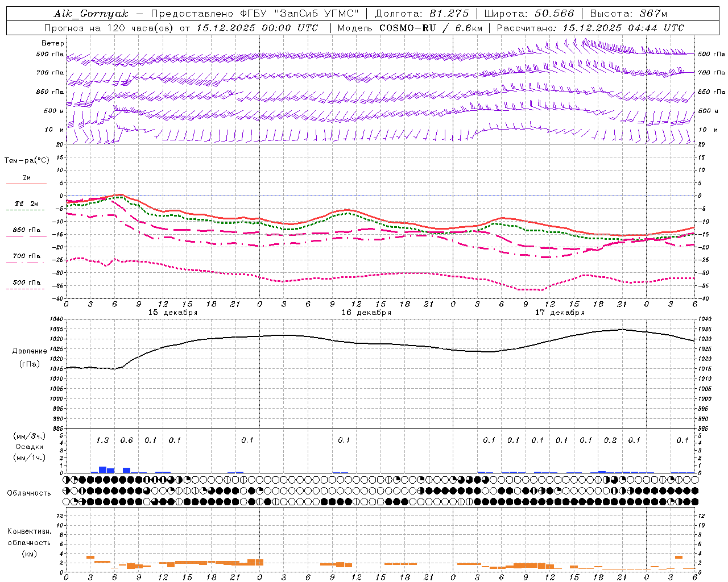Click the 'Облачность' cloud cover label
Image resolution: width=728 pixels, height=582 pixels.
pyautogui.click(x=29, y=493)
